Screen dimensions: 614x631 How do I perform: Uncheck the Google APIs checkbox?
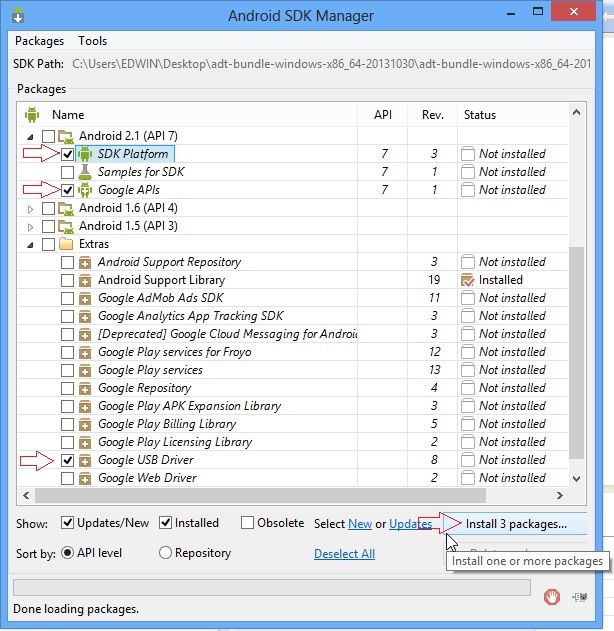tap(67, 190)
